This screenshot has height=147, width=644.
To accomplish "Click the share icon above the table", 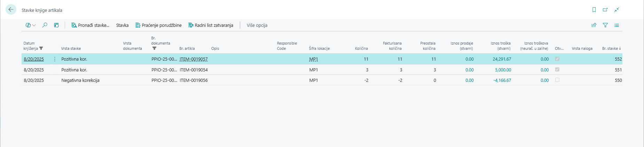I will click(594, 25).
